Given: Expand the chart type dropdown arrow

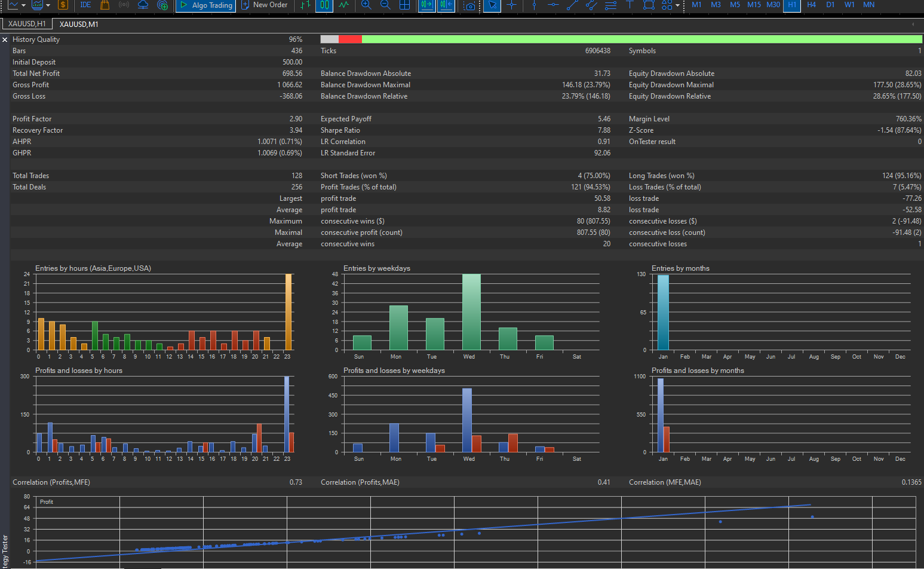Looking at the screenshot, I should click(x=23, y=5).
